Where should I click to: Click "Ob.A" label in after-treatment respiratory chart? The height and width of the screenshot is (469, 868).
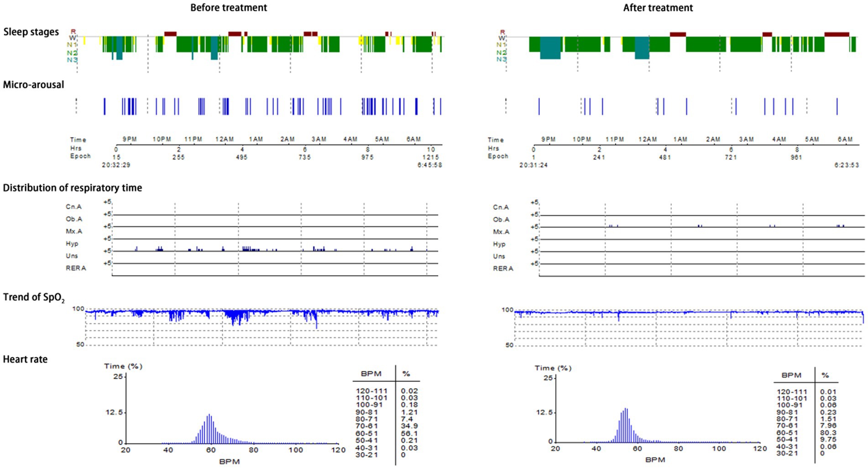tap(501, 219)
